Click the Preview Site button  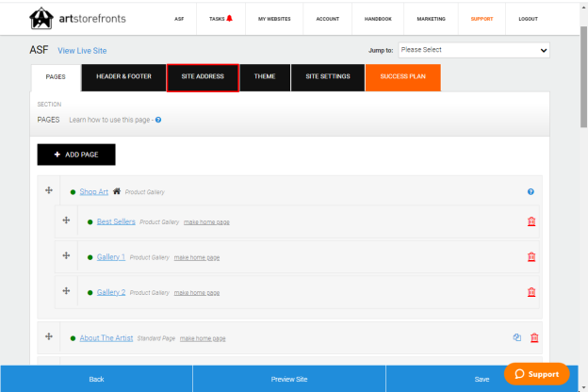tap(289, 379)
